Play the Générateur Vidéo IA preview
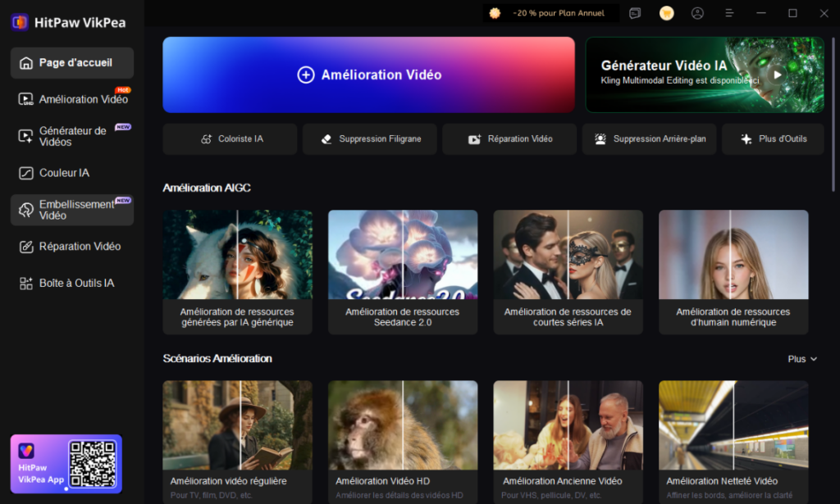This screenshot has height=504, width=840. coord(778,75)
